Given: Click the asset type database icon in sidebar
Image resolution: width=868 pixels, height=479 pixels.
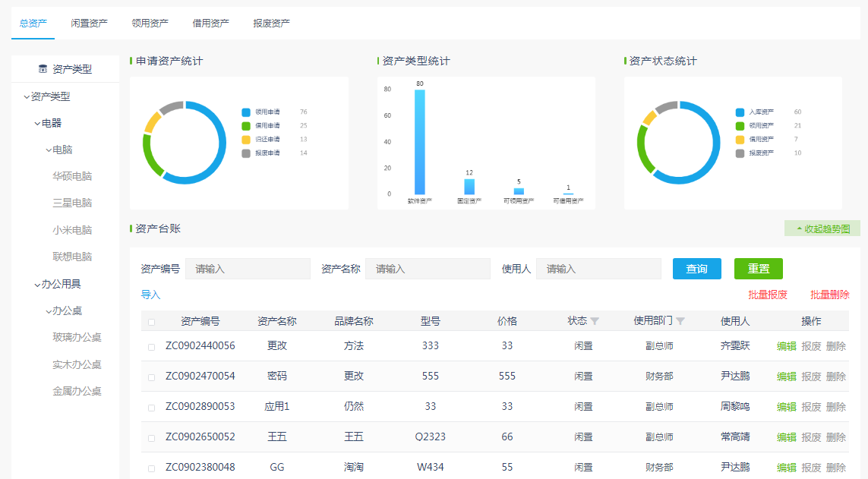Looking at the screenshot, I should [43, 68].
